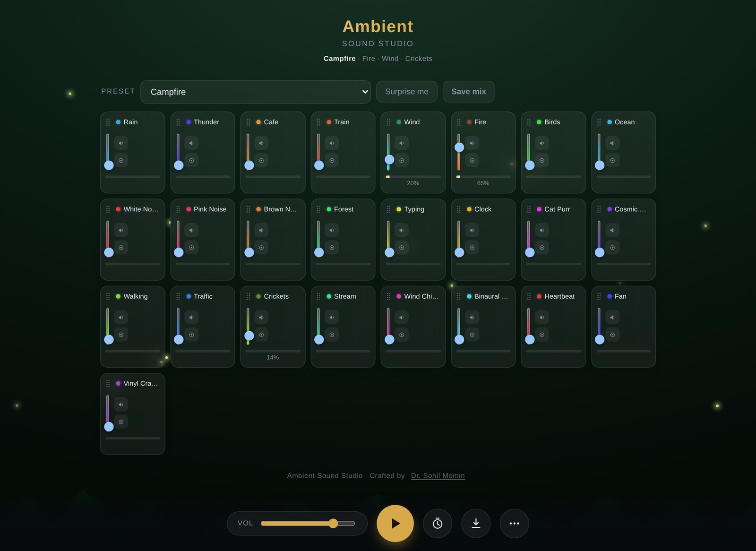This screenshot has width=756, height=551.
Task: Click the speaker icon on the Heartbeat card
Action: click(542, 318)
